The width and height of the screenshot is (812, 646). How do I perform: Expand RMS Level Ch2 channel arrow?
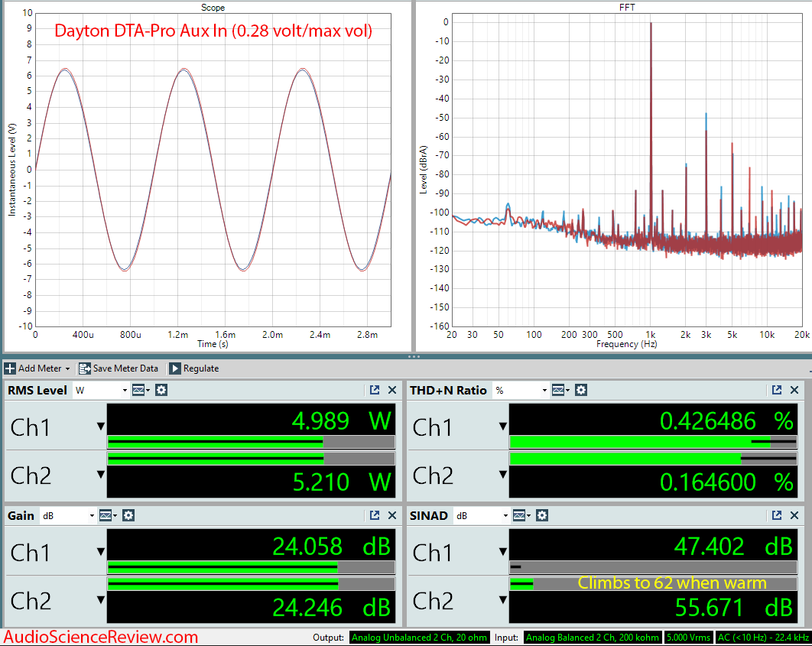[x=100, y=475]
